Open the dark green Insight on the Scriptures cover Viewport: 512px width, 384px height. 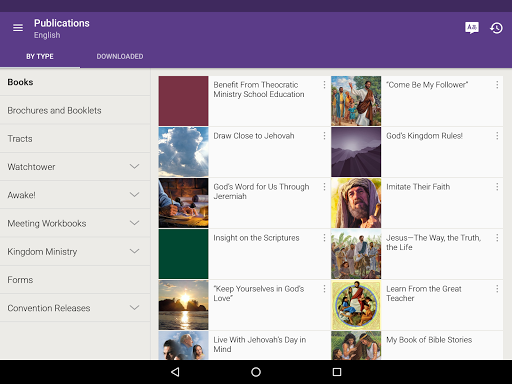pyautogui.click(x=183, y=254)
